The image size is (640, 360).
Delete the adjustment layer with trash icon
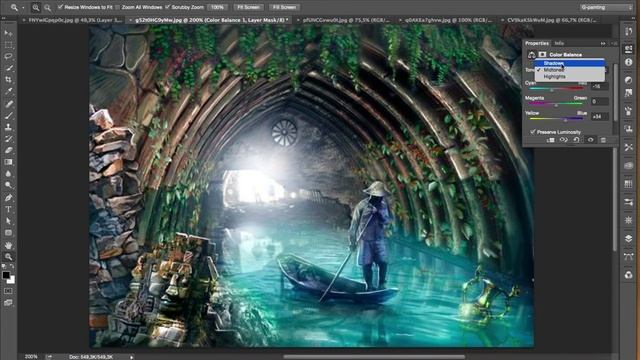pos(603,140)
